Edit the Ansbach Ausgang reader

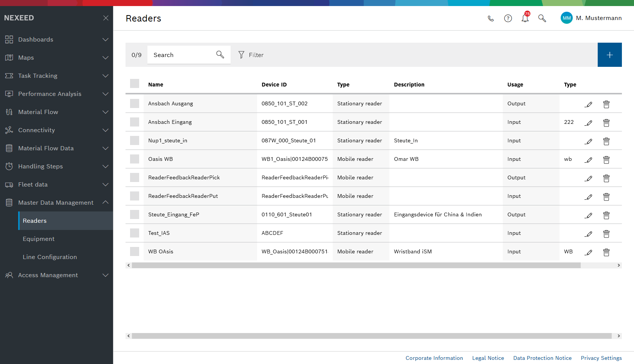pyautogui.click(x=589, y=104)
